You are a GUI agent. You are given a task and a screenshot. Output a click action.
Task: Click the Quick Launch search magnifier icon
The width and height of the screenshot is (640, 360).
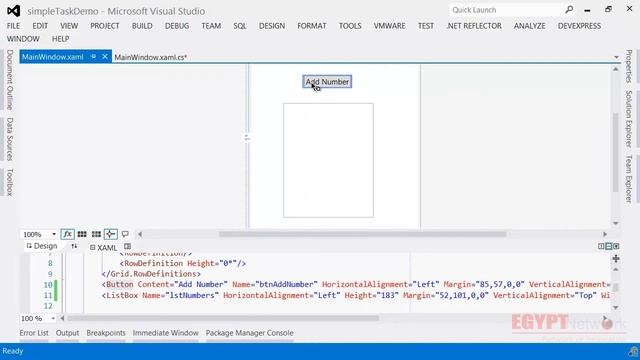[x=569, y=10]
